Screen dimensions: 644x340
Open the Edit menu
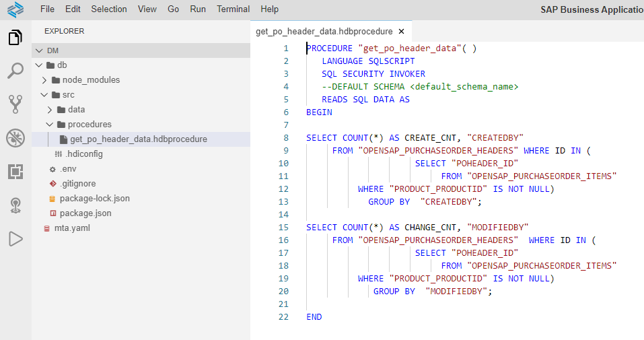coord(73,9)
